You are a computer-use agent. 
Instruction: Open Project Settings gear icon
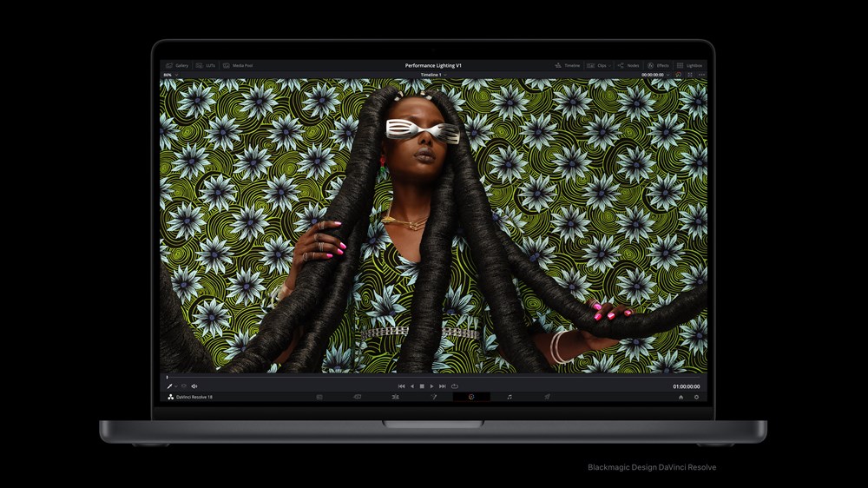click(x=695, y=397)
